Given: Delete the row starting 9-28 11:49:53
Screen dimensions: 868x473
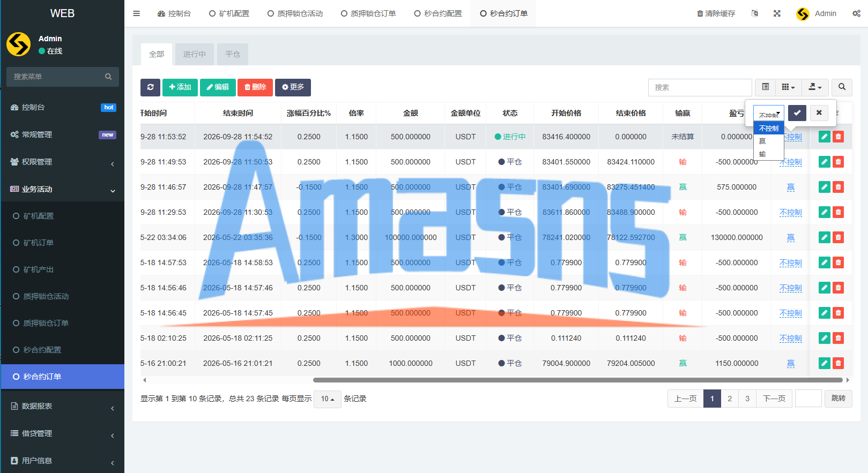Looking at the screenshot, I should pos(839,162).
